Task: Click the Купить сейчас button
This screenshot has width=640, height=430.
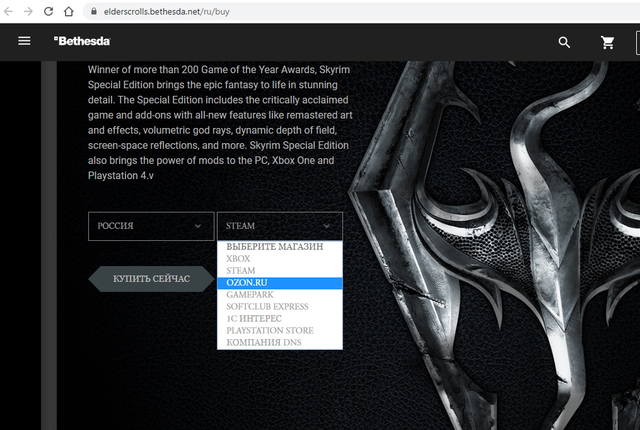Action: (x=151, y=279)
